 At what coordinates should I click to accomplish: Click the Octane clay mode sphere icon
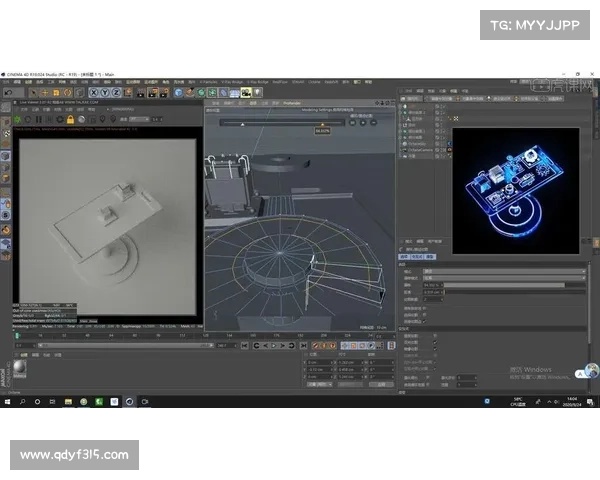click(x=81, y=119)
